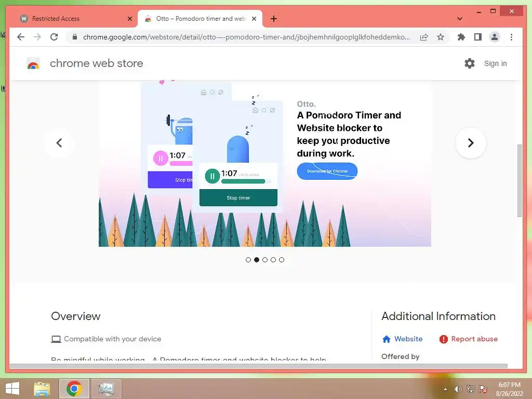This screenshot has width=532, height=399.
Task: Click the chrome web store title
Action: [96, 63]
